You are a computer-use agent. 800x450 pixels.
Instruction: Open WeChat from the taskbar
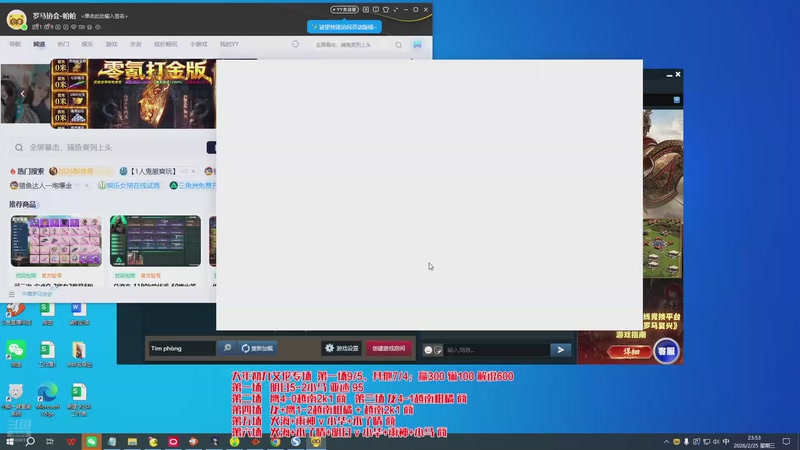click(91, 442)
